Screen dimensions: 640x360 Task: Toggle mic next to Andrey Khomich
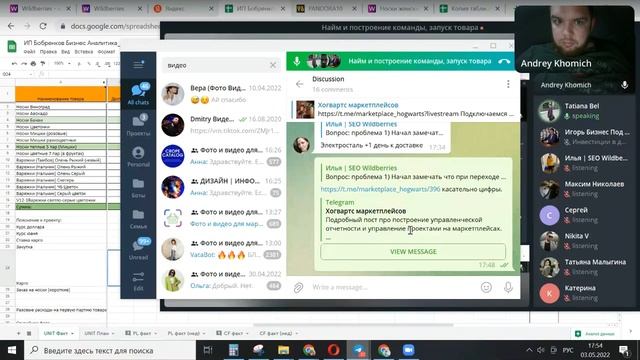click(x=624, y=85)
